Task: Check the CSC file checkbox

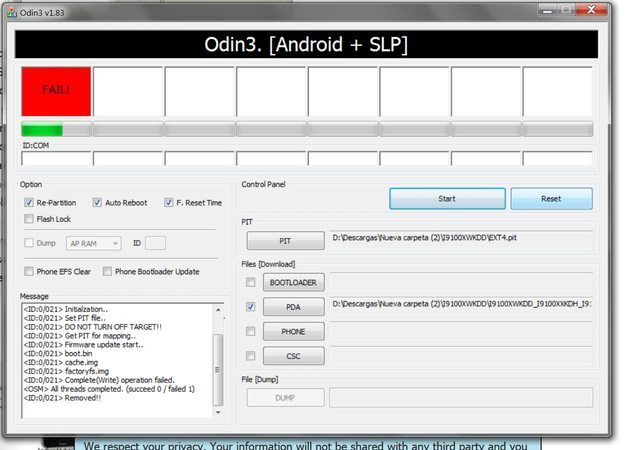Action: pos(251,356)
